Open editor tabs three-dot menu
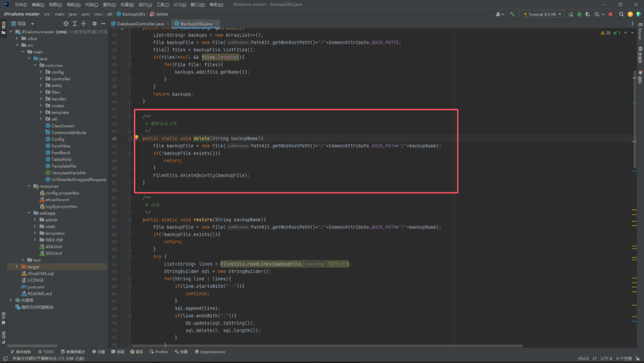The width and height of the screenshot is (644, 363). [633, 24]
